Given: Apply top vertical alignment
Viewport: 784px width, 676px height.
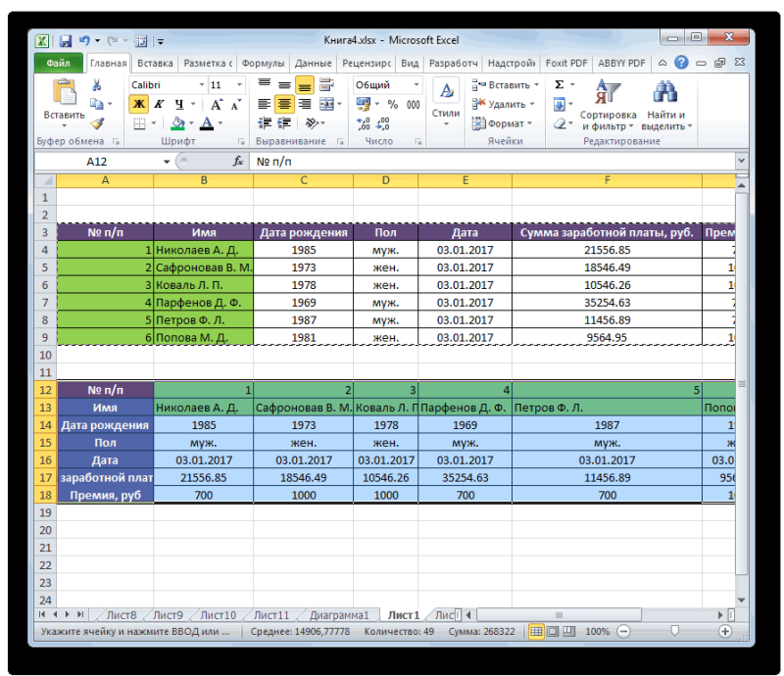Looking at the screenshot, I should [x=264, y=84].
